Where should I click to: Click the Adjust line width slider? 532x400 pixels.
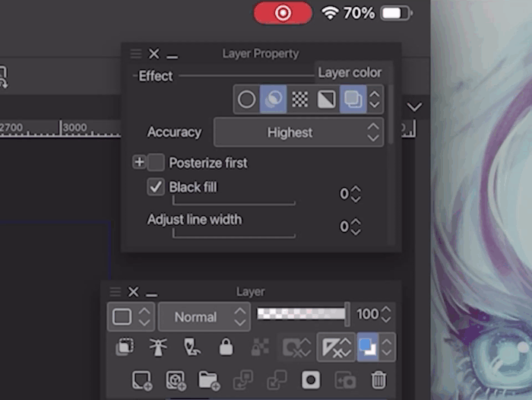(234, 234)
